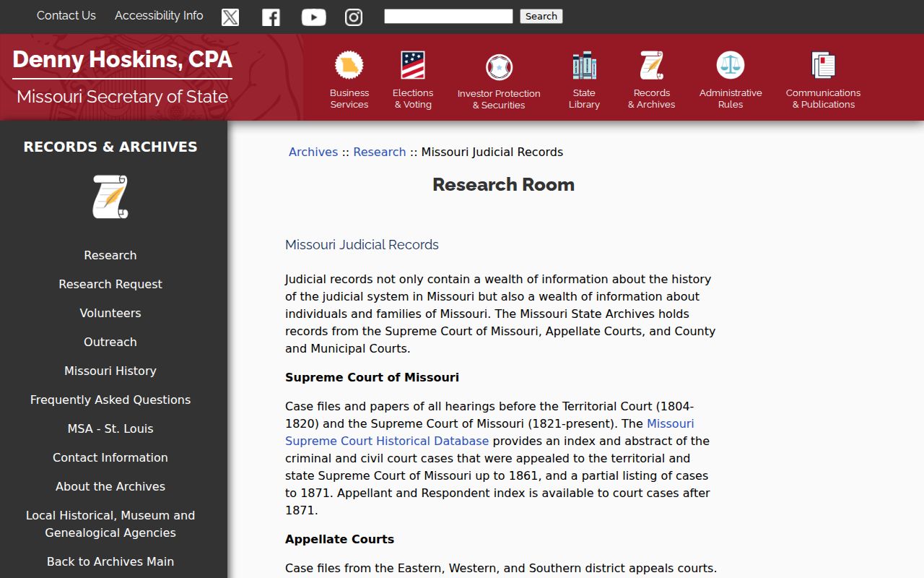Click the Missouri Judicial Records subheading
The width and height of the screenshot is (924, 578).
pyautogui.click(x=362, y=244)
